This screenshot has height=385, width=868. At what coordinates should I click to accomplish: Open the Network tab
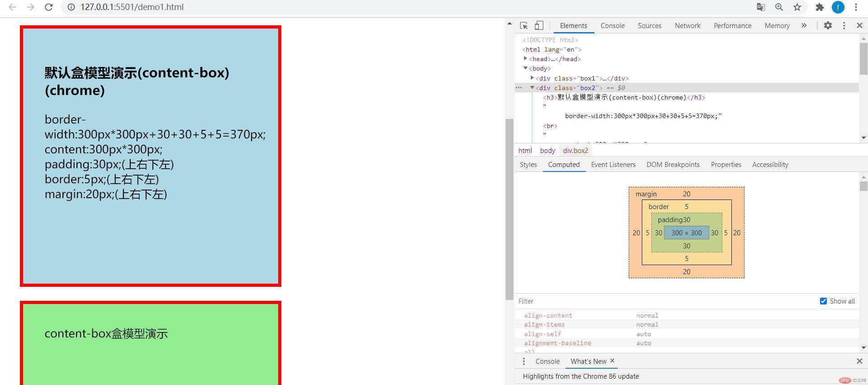687,26
